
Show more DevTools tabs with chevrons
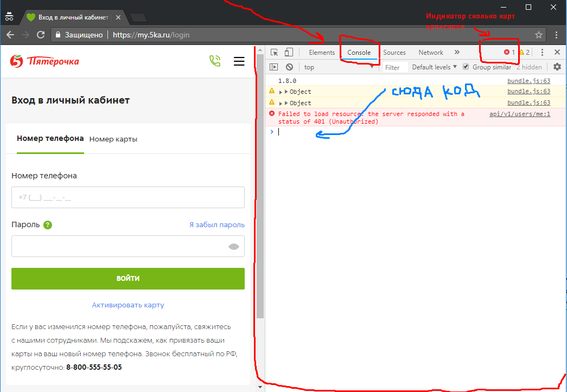point(457,53)
